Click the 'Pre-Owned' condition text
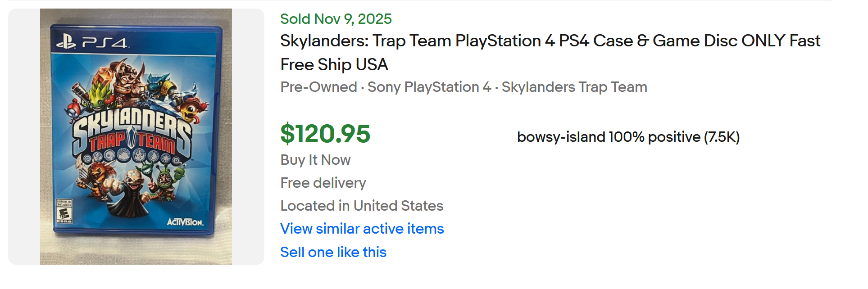Viewport: 868px width, 289px height. 318,87
